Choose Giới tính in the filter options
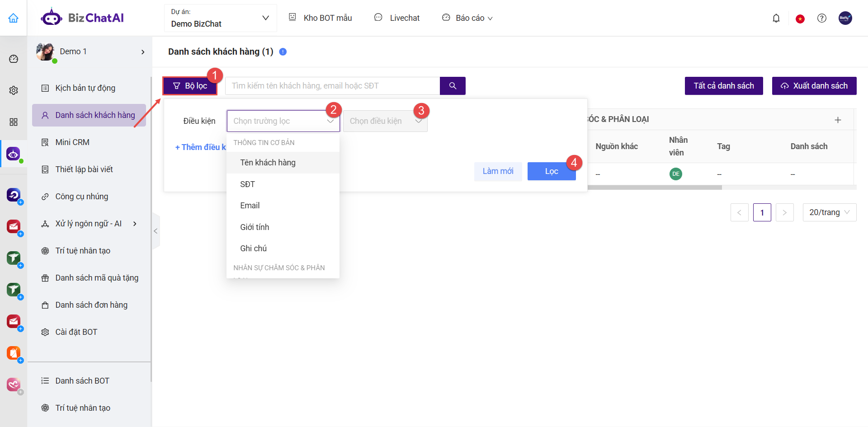This screenshot has height=427, width=868. point(255,227)
